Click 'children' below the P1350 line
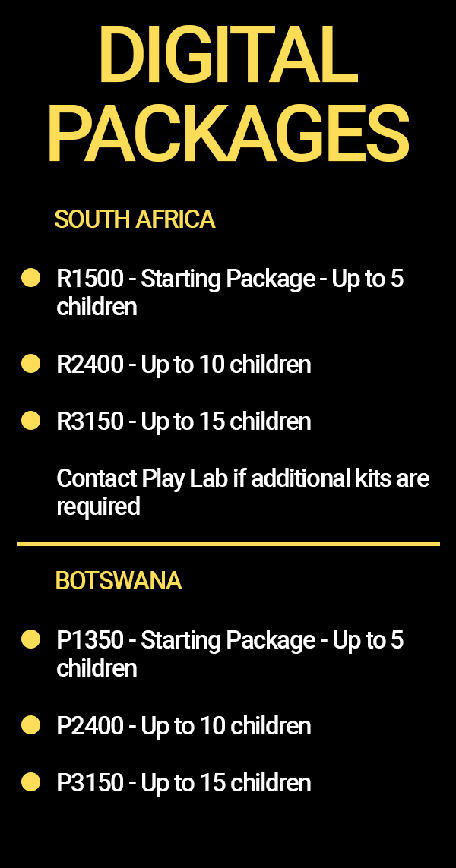 97,668
